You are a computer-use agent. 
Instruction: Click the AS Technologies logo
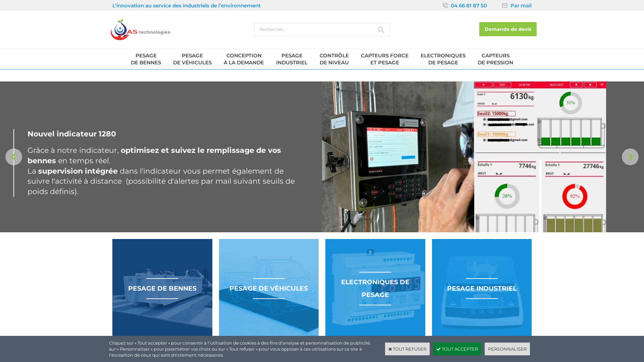(x=140, y=30)
